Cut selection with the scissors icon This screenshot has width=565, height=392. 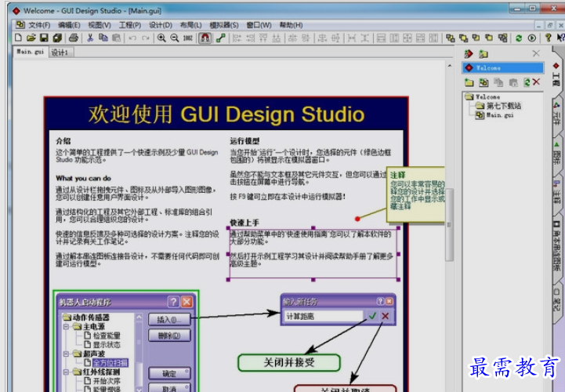90,38
